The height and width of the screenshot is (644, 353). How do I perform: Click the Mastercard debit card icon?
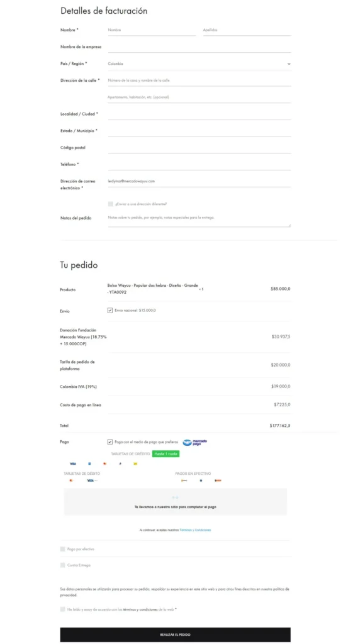[71, 480]
